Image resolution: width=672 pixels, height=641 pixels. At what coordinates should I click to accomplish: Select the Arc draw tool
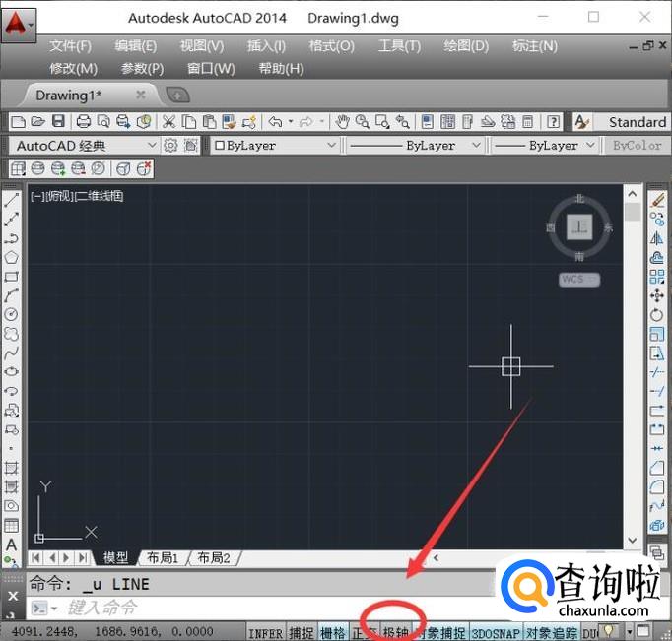pos(12,295)
